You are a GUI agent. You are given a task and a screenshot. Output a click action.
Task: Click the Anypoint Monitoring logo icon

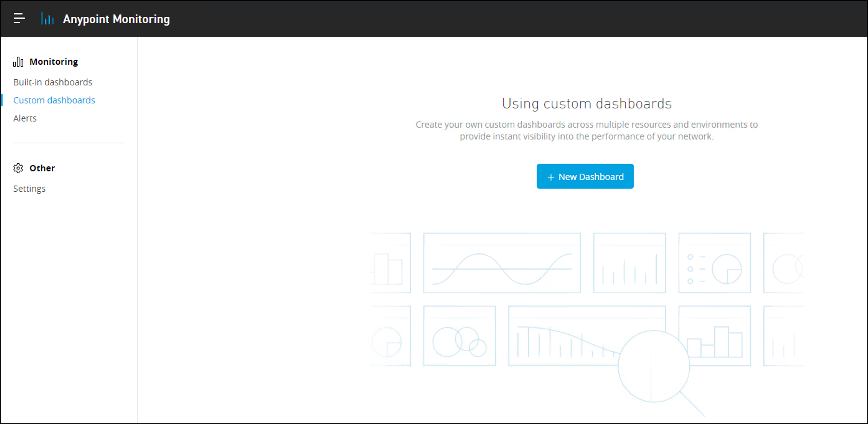coord(47,19)
